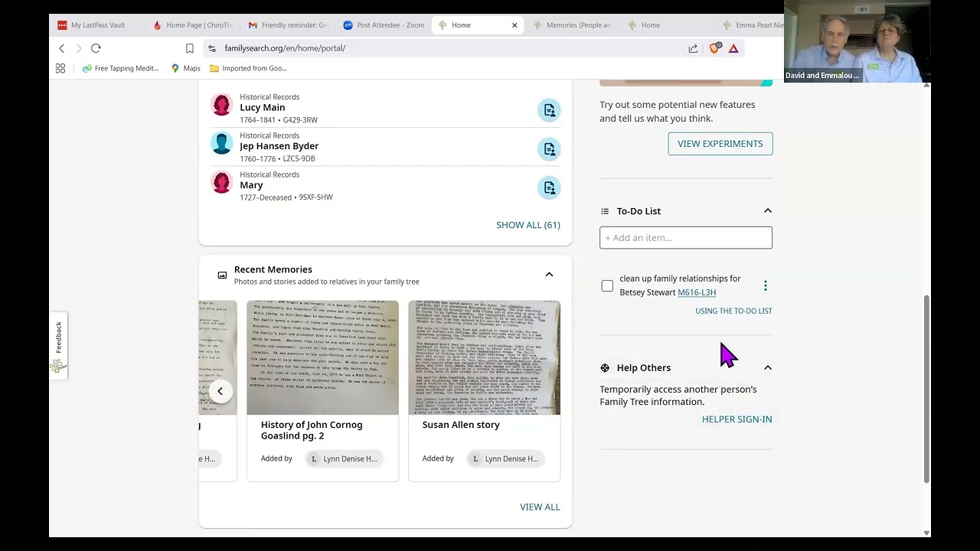Click the Help Others icon
The width and height of the screenshot is (980, 551).
(x=605, y=368)
